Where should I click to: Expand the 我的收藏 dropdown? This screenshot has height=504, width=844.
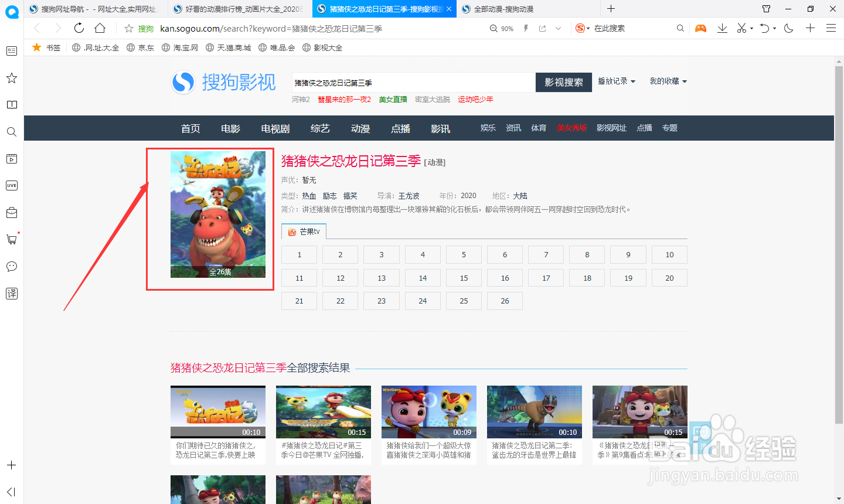[x=668, y=81]
